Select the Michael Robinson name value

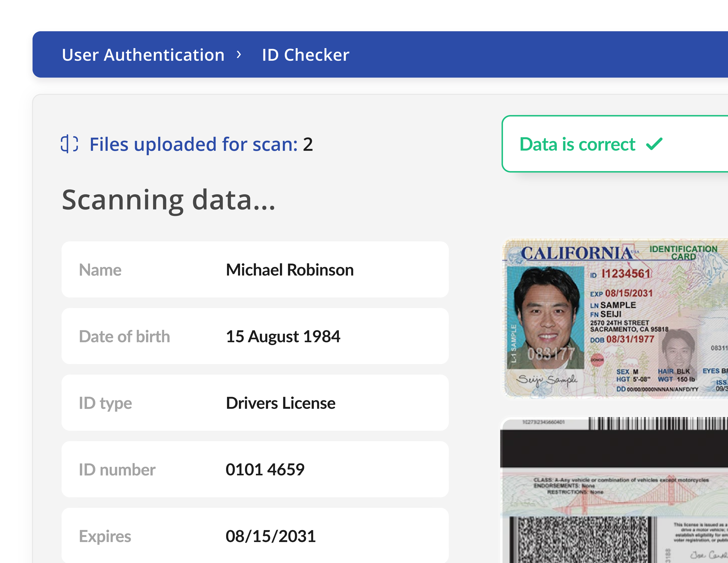tap(290, 270)
